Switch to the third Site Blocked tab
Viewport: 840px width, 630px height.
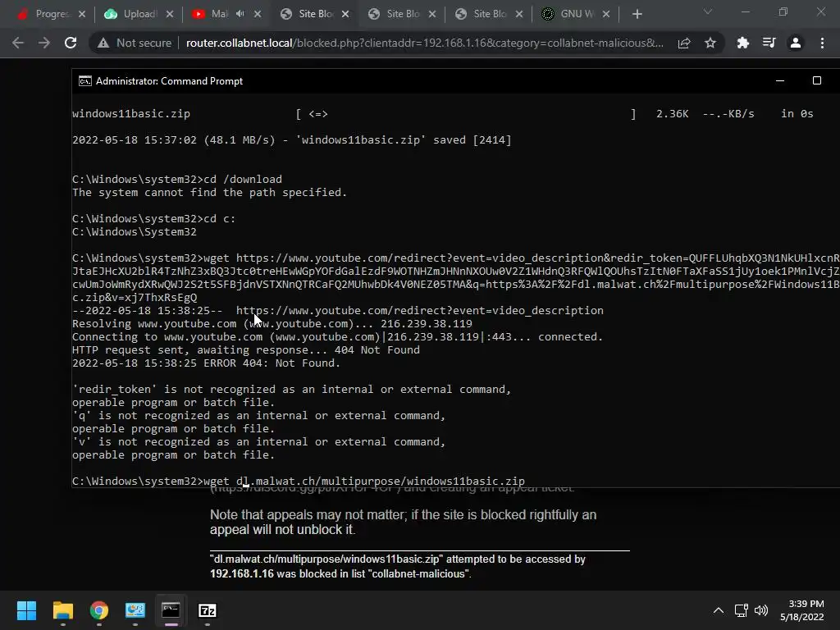pyautogui.click(x=482, y=14)
